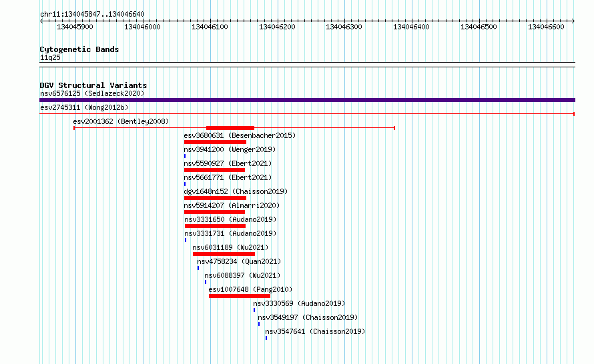Open nsv3331650 (Audano2019) variant label
This screenshot has width=594, height=364.
230,219
